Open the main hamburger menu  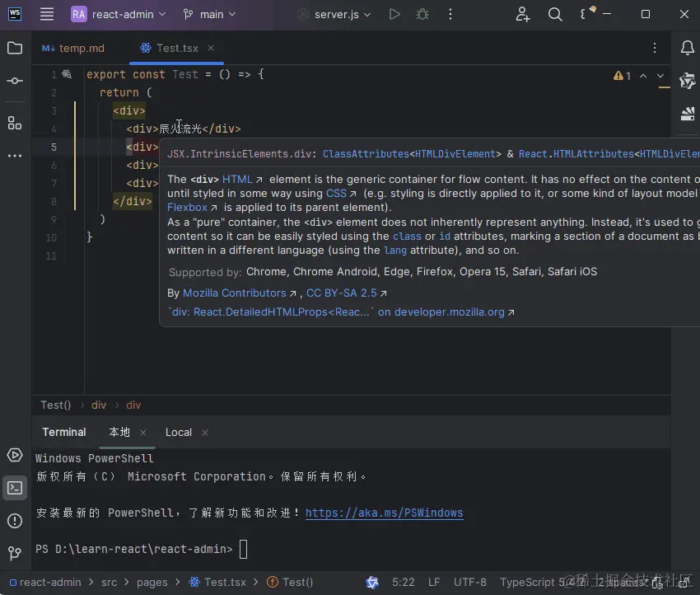47,14
